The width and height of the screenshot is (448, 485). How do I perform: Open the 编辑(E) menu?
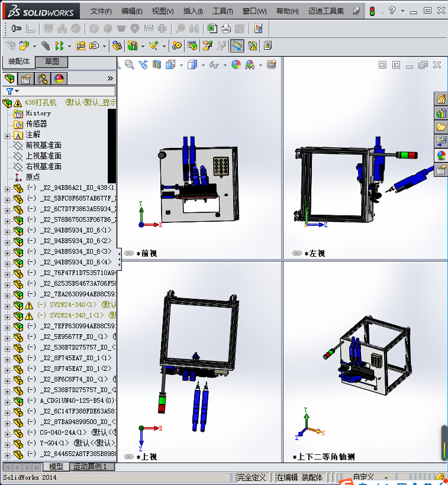[132, 11]
